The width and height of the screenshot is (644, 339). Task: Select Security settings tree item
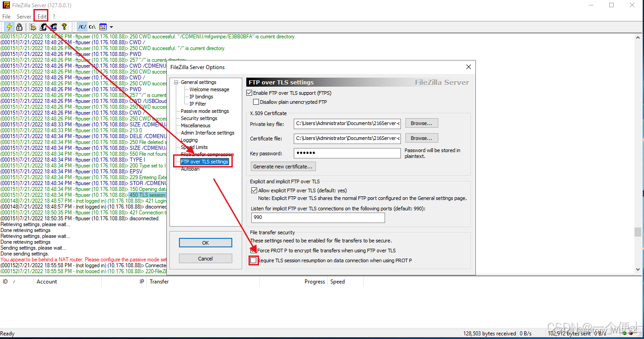click(199, 118)
